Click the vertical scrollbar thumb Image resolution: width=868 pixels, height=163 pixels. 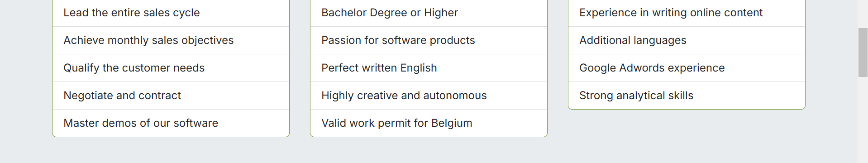[863, 53]
